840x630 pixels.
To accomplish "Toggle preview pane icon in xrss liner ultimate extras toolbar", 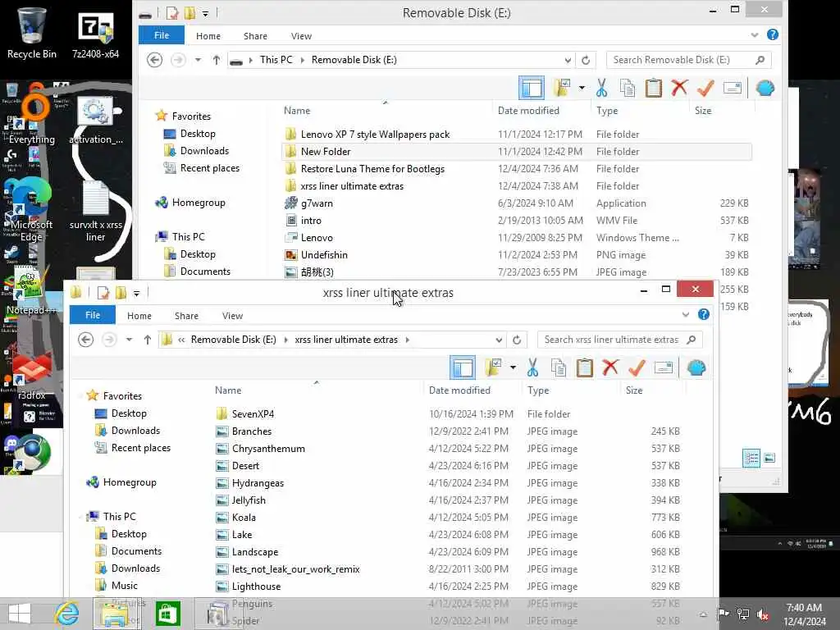I will click(x=463, y=368).
